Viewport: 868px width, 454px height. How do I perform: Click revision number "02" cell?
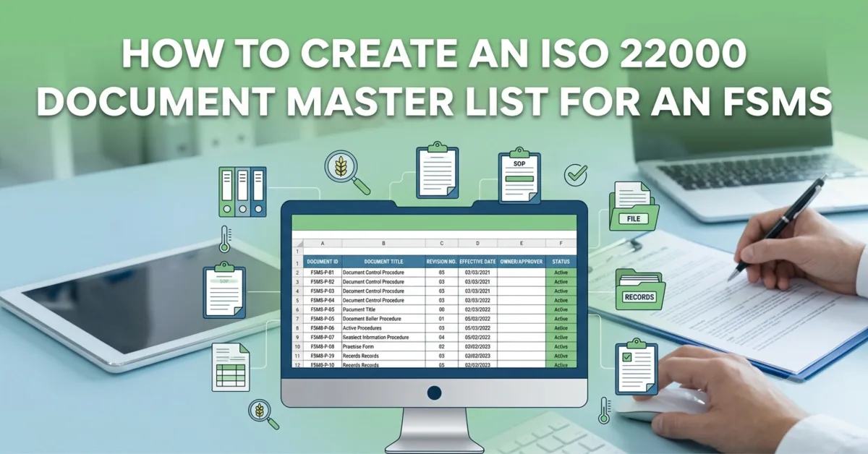[x=441, y=347]
